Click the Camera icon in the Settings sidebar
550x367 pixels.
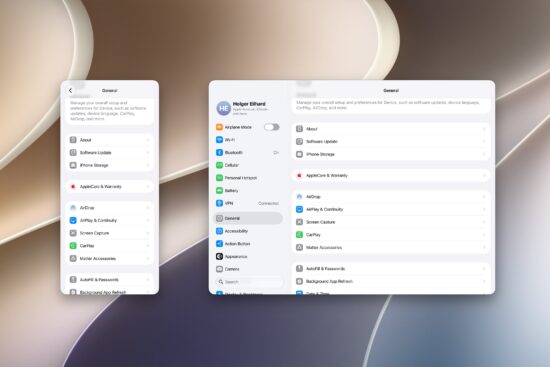[219, 269]
